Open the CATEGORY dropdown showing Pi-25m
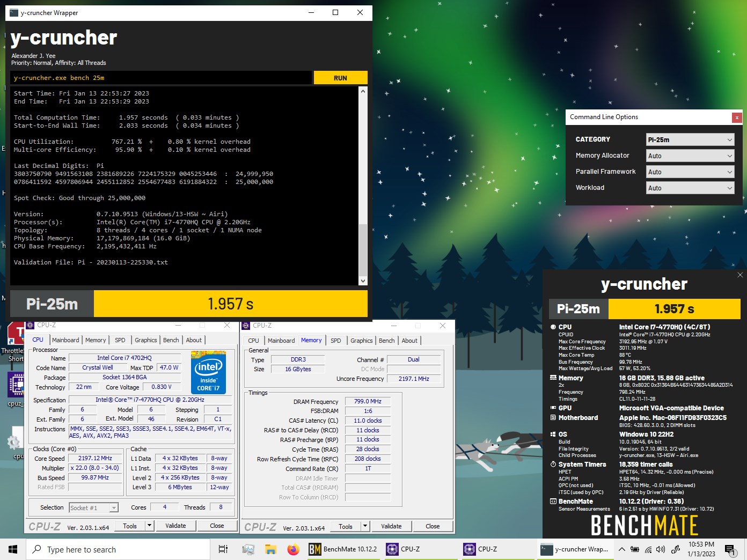 [690, 139]
